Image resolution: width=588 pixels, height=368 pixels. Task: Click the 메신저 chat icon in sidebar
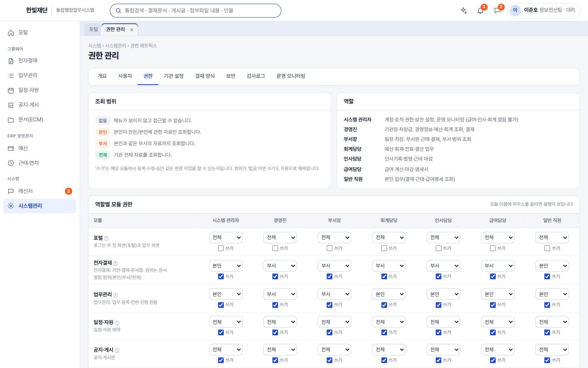[11, 191]
